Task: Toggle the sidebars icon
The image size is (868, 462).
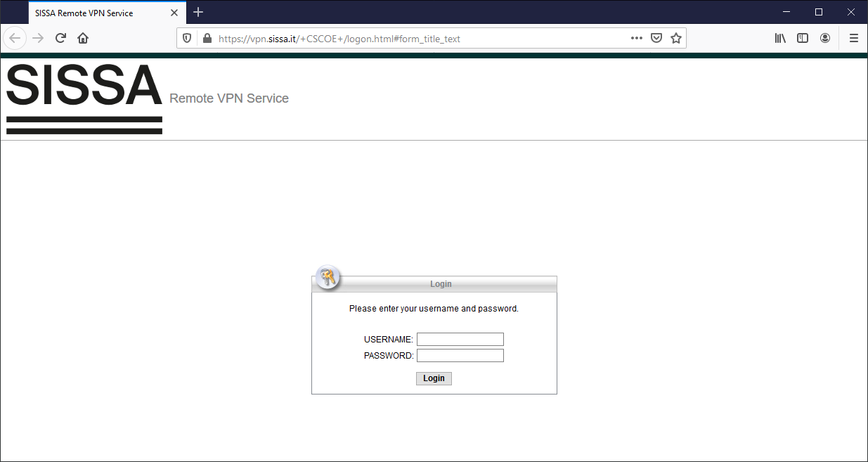Action: pos(803,38)
